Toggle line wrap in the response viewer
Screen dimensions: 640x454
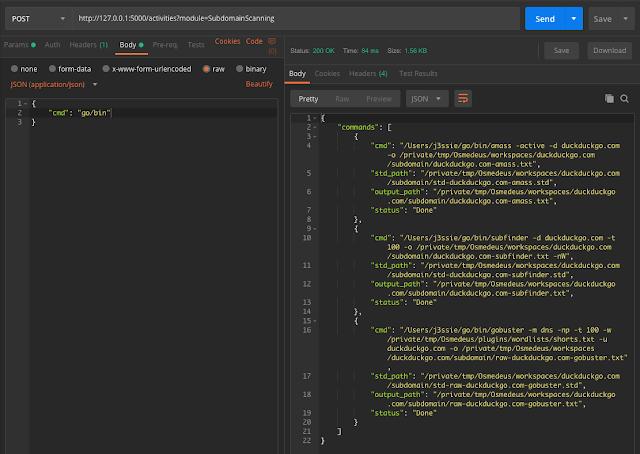[463, 98]
